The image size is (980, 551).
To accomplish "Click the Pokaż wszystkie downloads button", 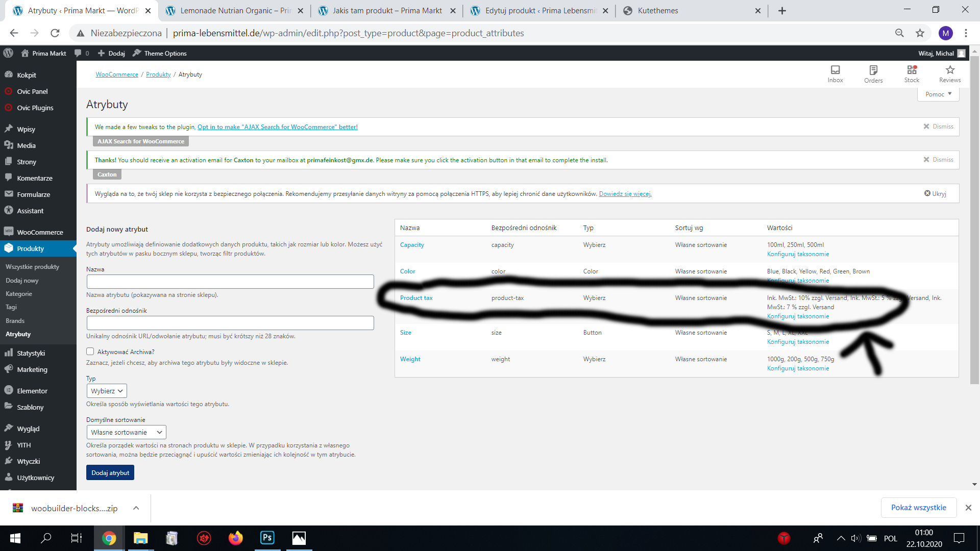I will [x=918, y=508].
